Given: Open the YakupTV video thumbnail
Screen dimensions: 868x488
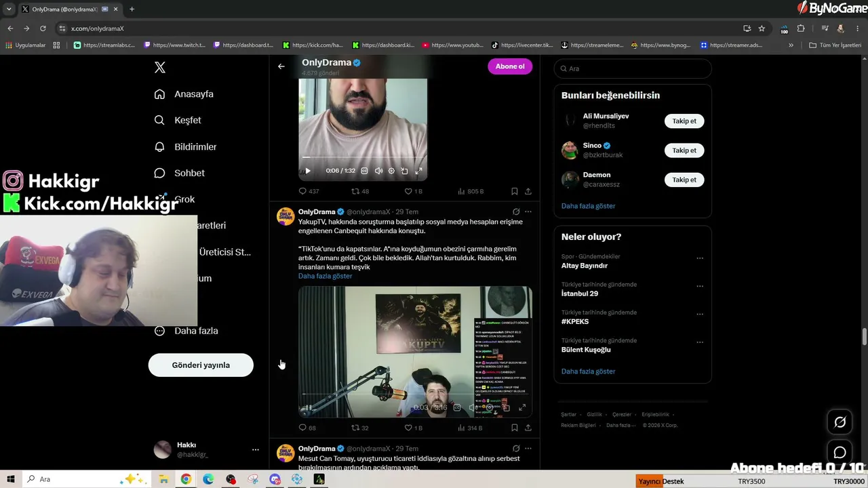Looking at the screenshot, I should 415,352.
